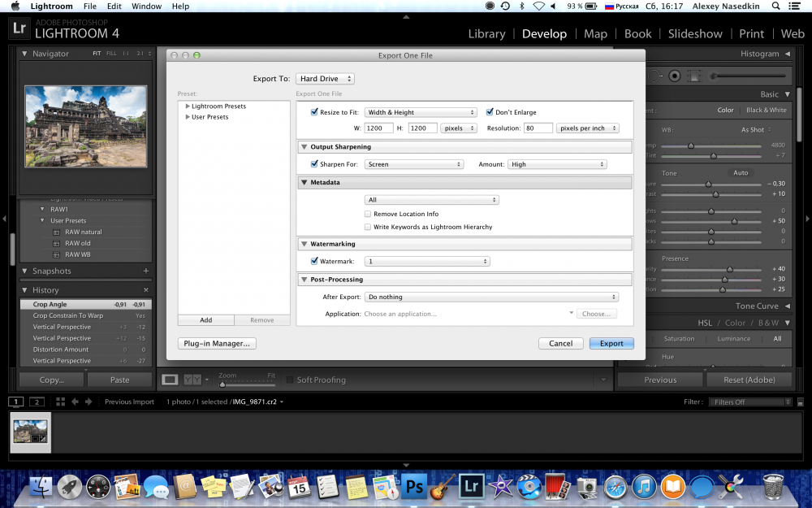Open Safari compass icon in dock
This screenshot has width=812, height=508.
(x=615, y=487)
